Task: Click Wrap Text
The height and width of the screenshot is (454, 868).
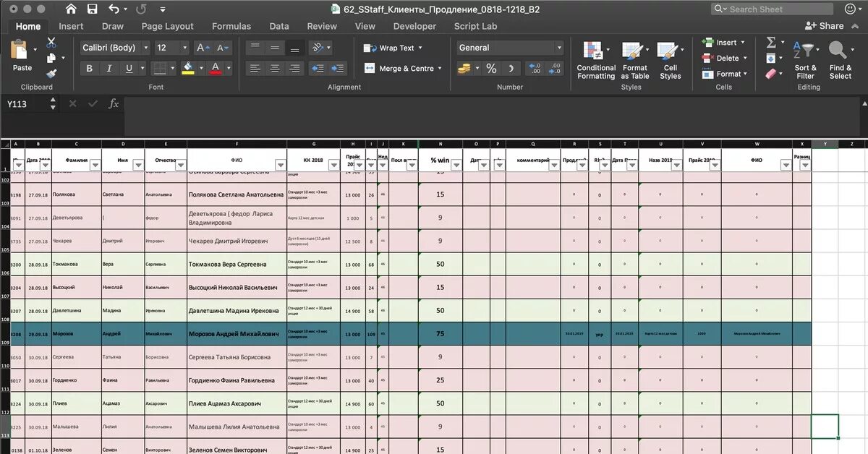Action: (x=392, y=48)
